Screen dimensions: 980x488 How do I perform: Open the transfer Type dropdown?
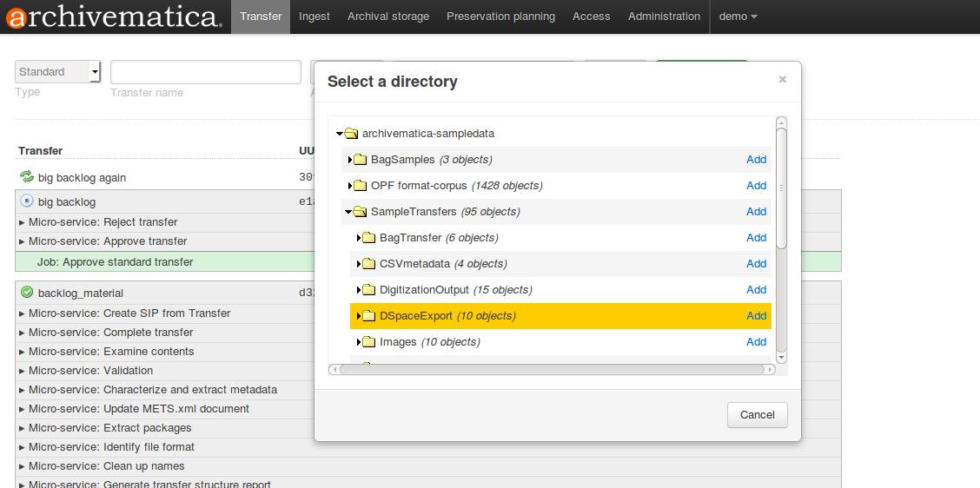tap(57, 72)
